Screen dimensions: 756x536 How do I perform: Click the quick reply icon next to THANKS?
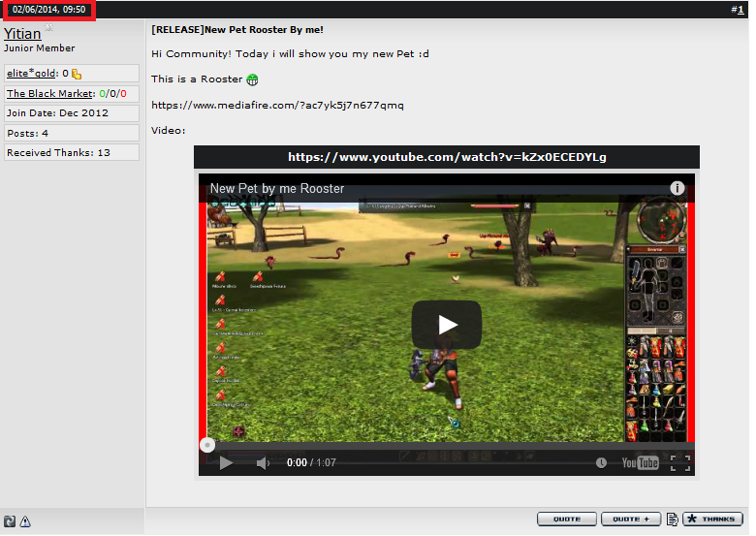point(672,520)
